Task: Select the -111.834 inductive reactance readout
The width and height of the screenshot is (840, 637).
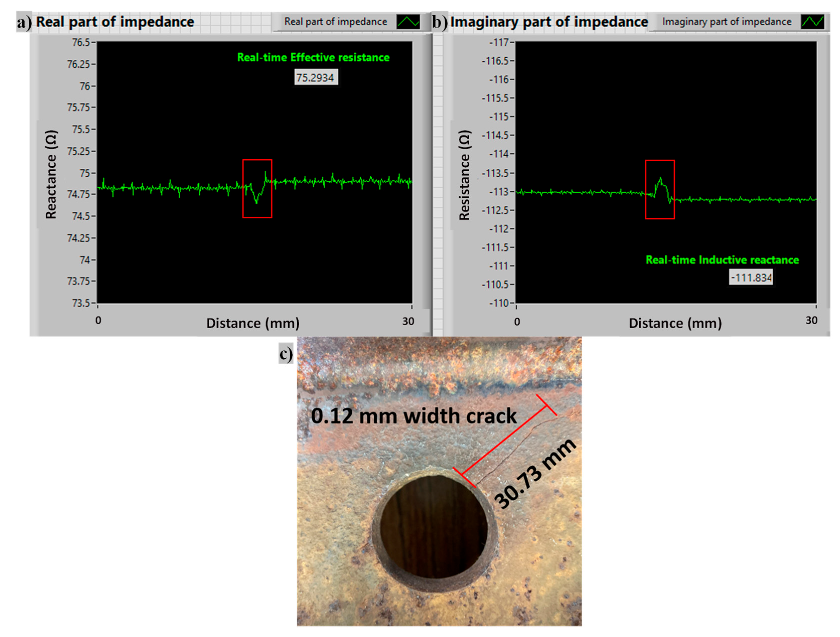Action: pyautogui.click(x=751, y=277)
